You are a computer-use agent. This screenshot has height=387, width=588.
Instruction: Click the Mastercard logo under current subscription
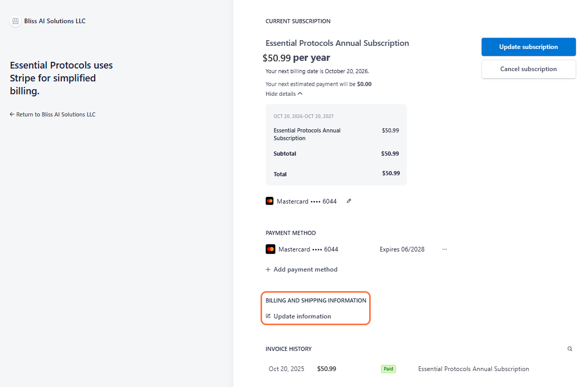point(270,201)
